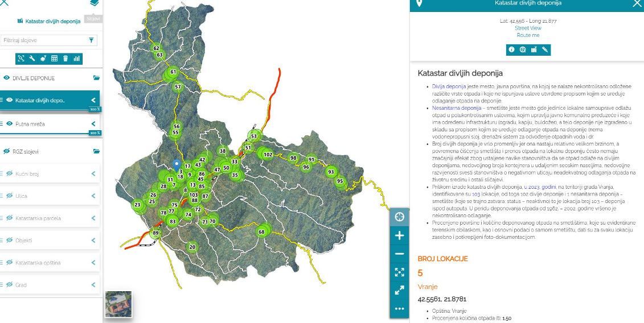This screenshot has width=644, height=323.
Task: Click the trash icon in layer toolbar
Action: tap(65, 58)
